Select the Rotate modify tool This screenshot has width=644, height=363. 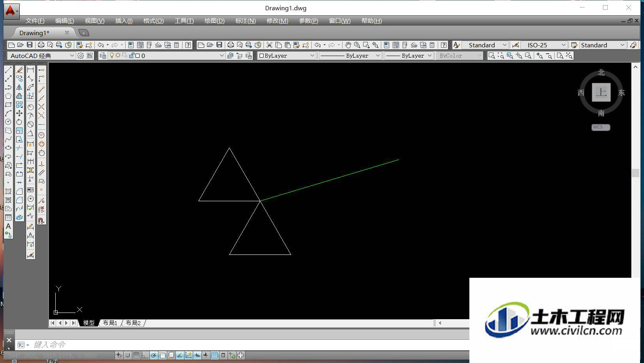pos(19,122)
